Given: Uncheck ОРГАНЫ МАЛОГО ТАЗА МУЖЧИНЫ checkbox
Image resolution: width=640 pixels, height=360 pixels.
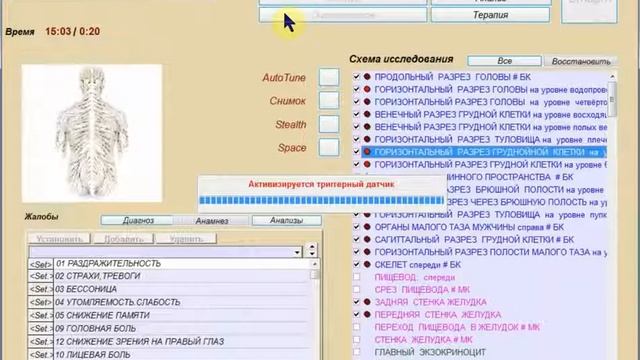Looking at the screenshot, I should point(357,227).
